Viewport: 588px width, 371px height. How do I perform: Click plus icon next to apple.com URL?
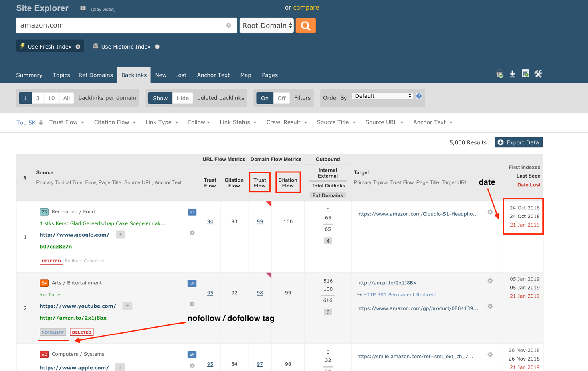[120, 367]
